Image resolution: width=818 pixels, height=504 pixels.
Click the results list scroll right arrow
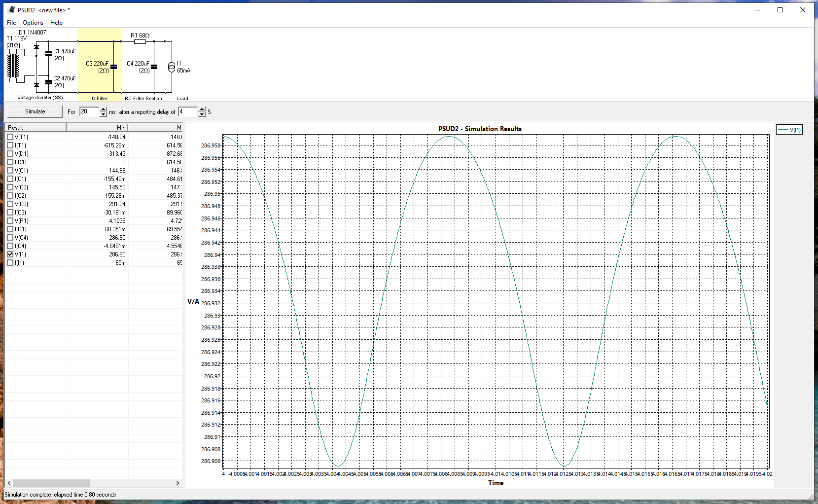pos(178,483)
